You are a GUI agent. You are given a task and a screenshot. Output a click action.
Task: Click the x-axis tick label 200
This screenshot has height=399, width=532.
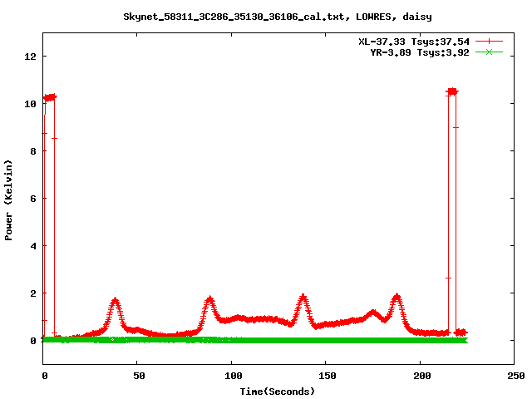[422, 376]
